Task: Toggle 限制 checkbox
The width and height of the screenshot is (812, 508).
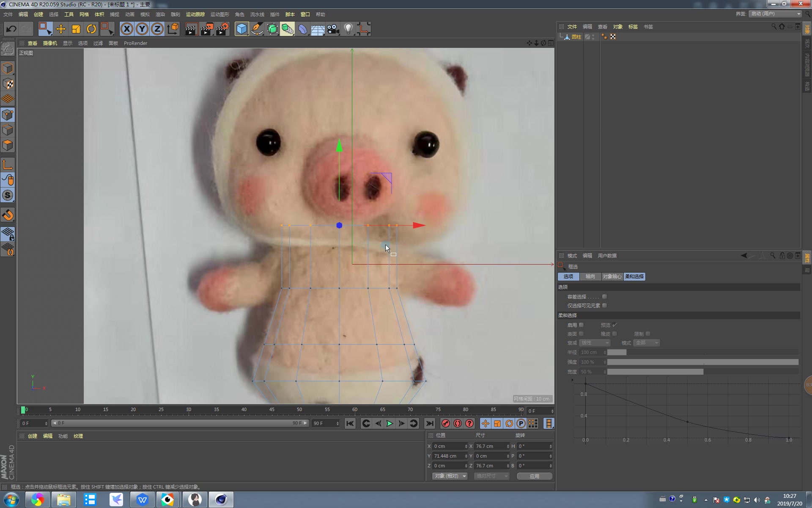Action: pos(648,334)
